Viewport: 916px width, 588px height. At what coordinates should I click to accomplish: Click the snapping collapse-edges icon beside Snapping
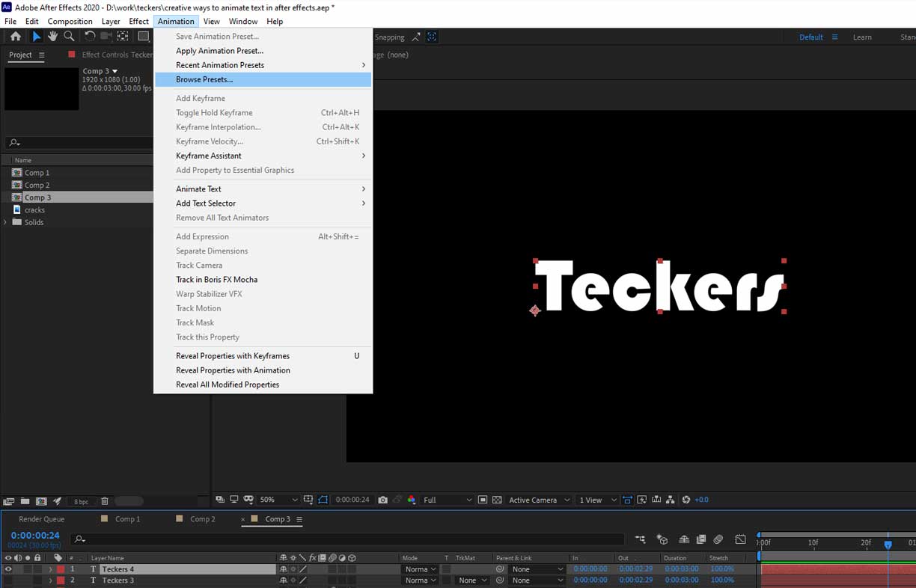tap(416, 37)
